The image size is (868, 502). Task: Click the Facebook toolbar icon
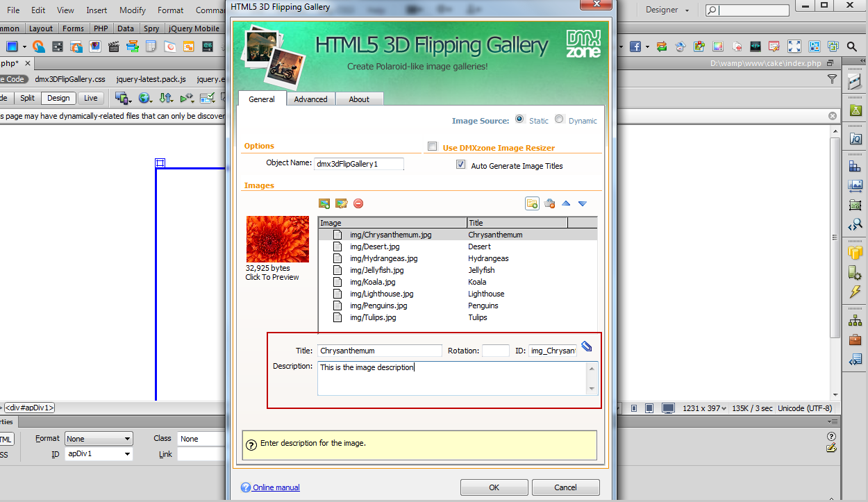coord(635,47)
